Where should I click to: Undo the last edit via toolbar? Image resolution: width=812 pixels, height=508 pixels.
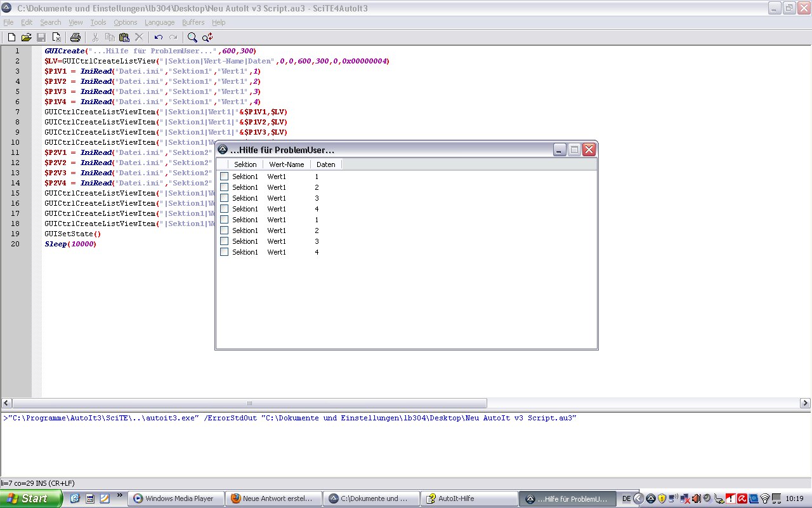pos(159,37)
